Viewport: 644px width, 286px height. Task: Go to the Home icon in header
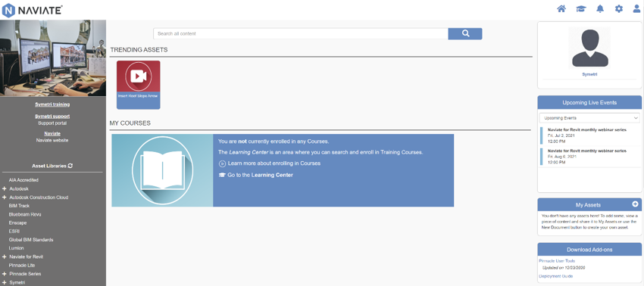pos(561,8)
